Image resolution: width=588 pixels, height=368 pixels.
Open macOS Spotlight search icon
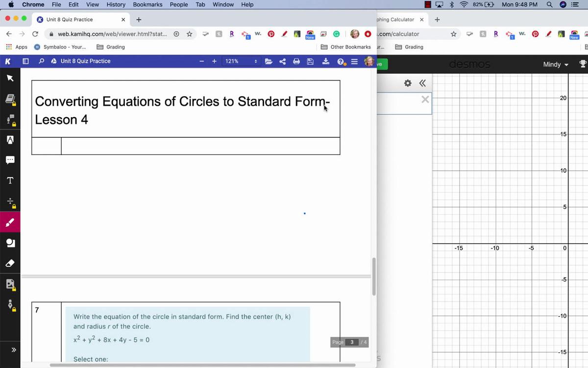click(550, 4)
